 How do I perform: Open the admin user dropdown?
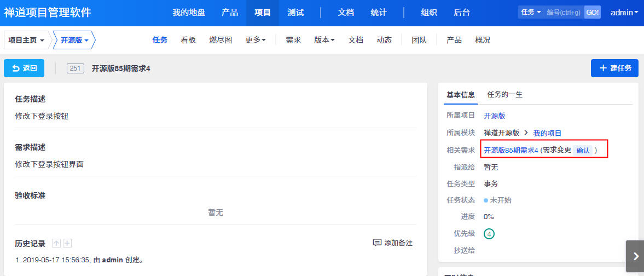click(624, 12)
